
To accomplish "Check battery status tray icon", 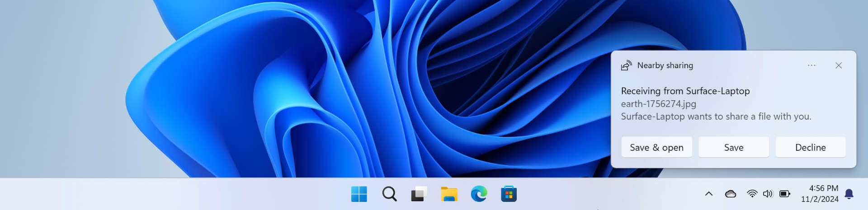I will (785, 194).
